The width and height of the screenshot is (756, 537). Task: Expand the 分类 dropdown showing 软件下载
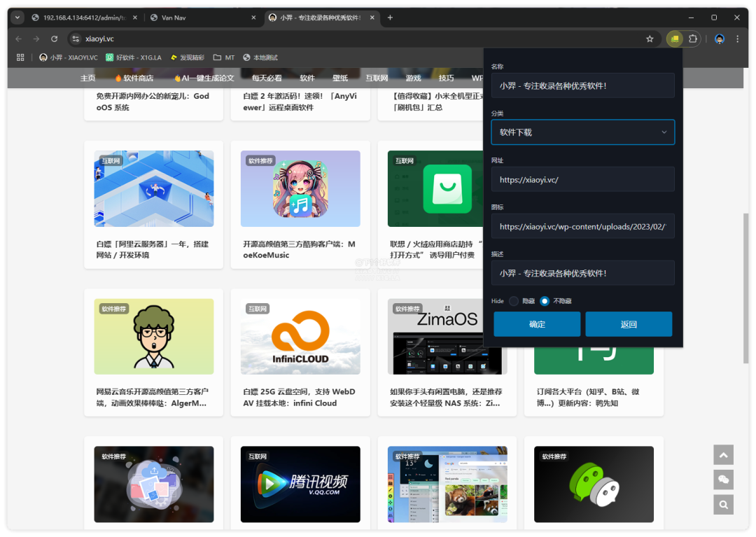pyautogui.click(x=582, y=132)
